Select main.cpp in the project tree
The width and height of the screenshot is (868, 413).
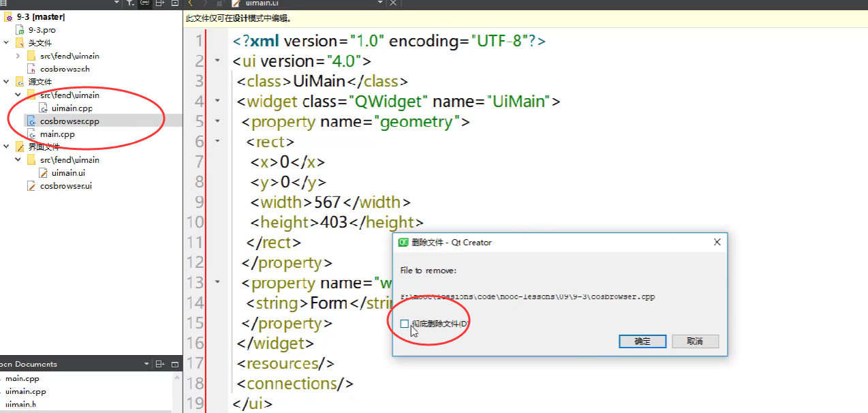pos(57,134)
